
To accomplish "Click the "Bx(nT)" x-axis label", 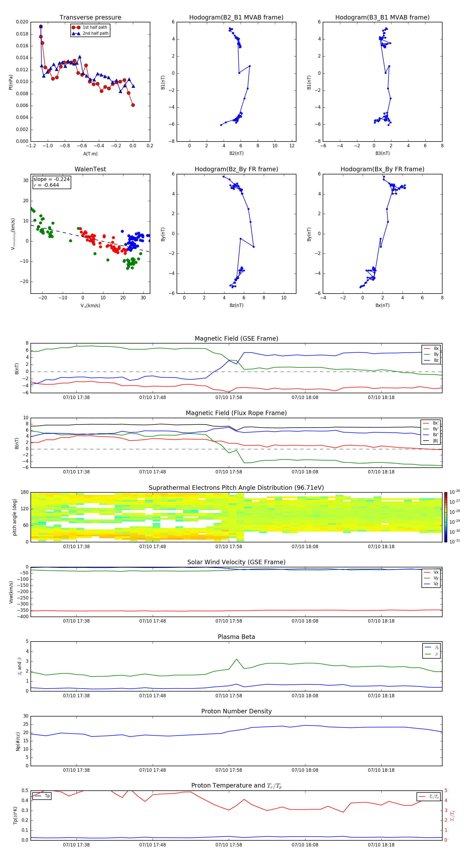I will click(x=382, y=305).
